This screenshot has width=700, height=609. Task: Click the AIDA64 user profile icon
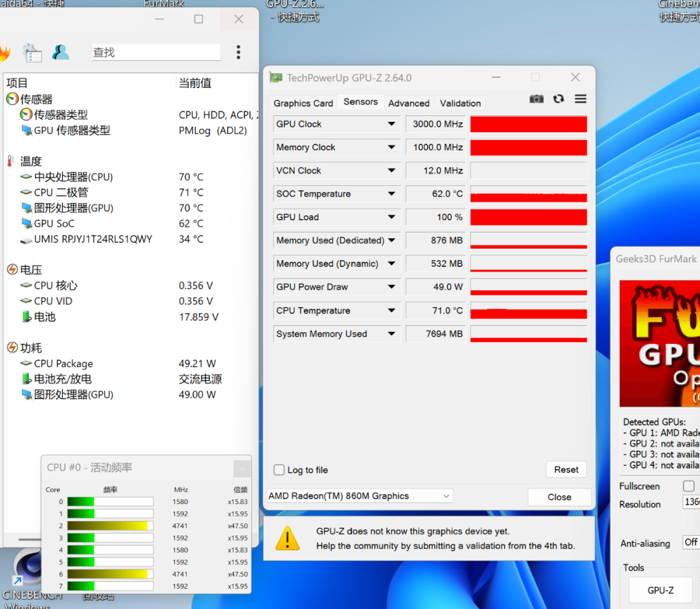tap(61, 52)
